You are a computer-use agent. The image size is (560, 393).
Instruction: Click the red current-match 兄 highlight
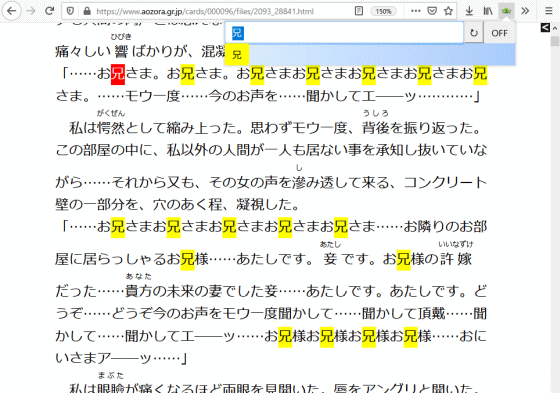pos(118,74)
